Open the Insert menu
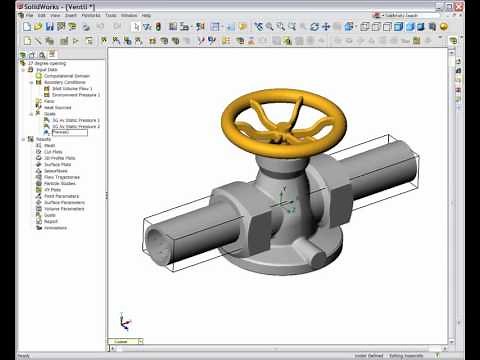Image resolution: width=480 pixels, height=360 pixels. (71, 15)
